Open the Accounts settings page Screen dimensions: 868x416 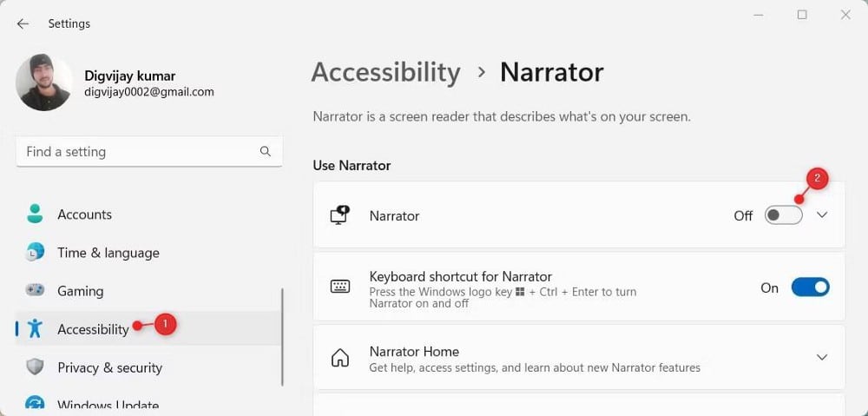tap(84, 215)
